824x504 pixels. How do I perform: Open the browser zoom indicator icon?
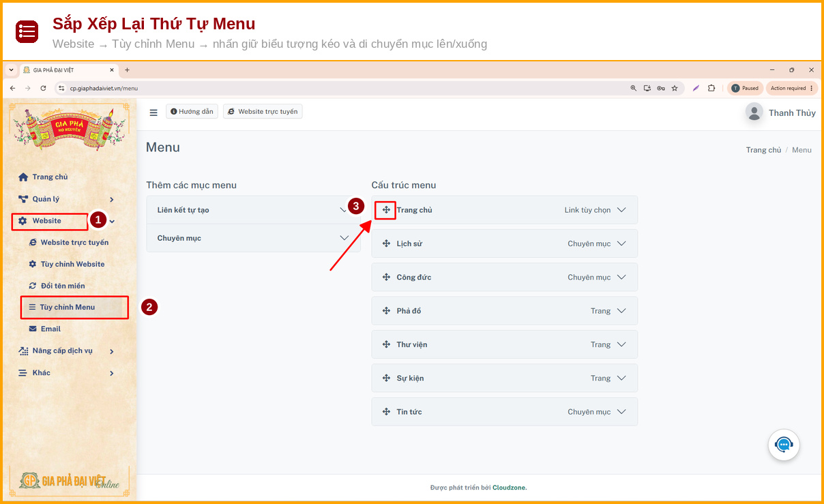tap(634, 88)
